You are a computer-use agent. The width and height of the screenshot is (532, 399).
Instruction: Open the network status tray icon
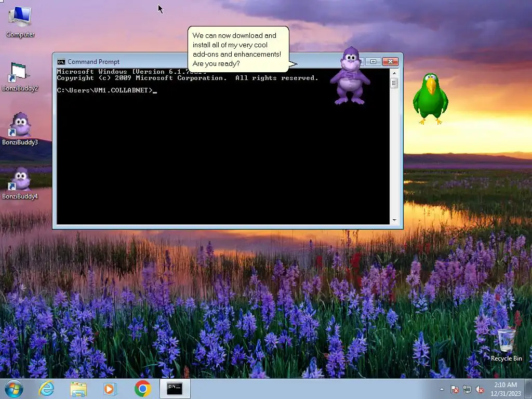[x=467, y=390]
